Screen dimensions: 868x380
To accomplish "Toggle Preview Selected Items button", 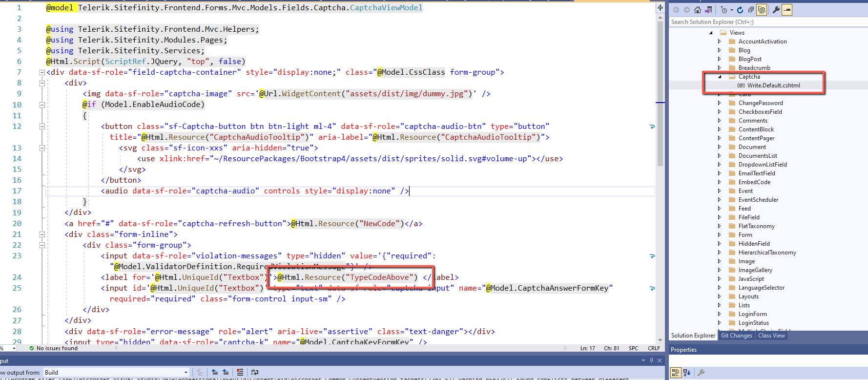I will 787,10.
